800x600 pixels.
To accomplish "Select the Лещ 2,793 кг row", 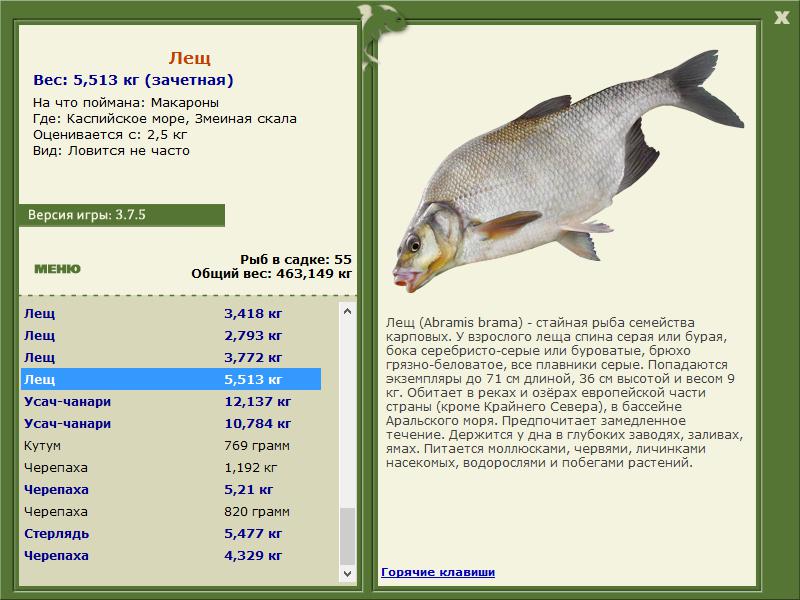I will click(x=171, y=335).
